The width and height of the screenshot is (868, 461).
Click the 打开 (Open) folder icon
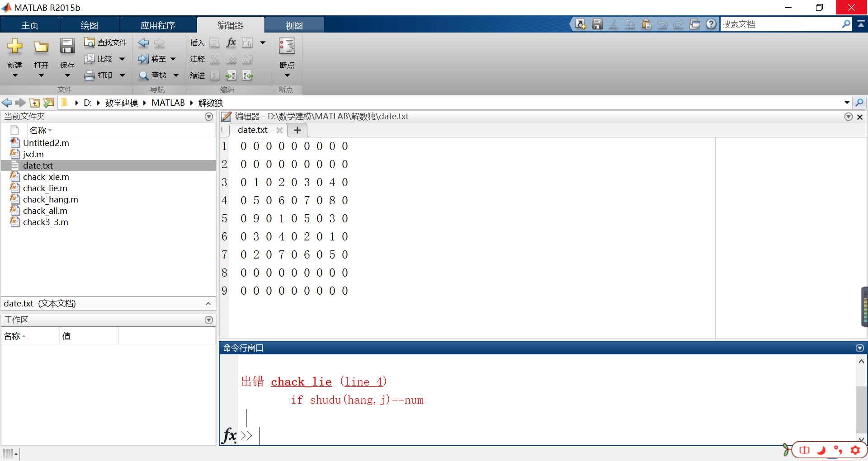[41, 46]
